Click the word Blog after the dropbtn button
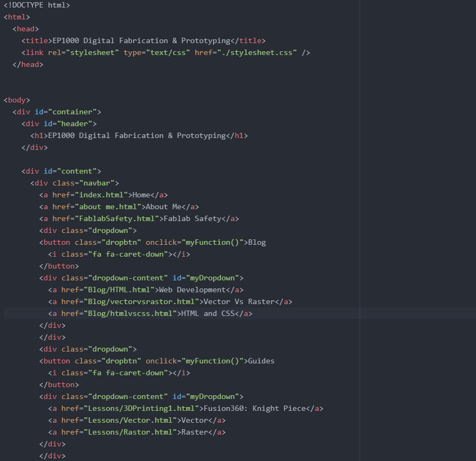This screenshot has width=476, height=461. tap(257, 242)
